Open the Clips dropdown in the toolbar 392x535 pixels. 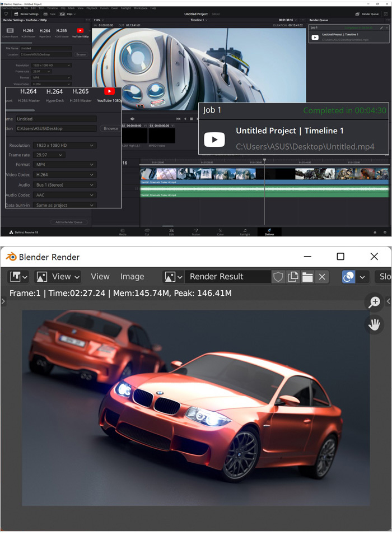pos(68,14)
